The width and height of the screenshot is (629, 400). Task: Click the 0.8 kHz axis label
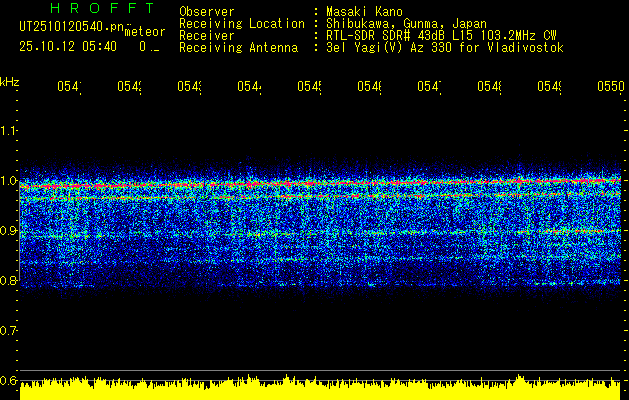coord(8,280)
